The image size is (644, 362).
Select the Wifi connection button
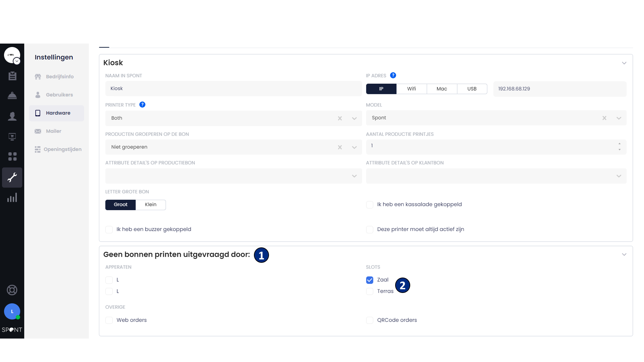(x=411, y=89)
